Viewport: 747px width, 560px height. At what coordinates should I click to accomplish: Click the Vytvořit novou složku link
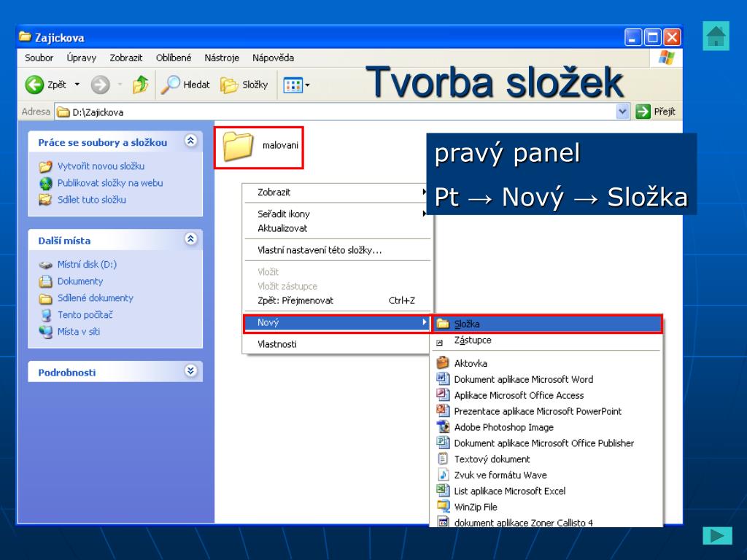(x=101, y=166)
